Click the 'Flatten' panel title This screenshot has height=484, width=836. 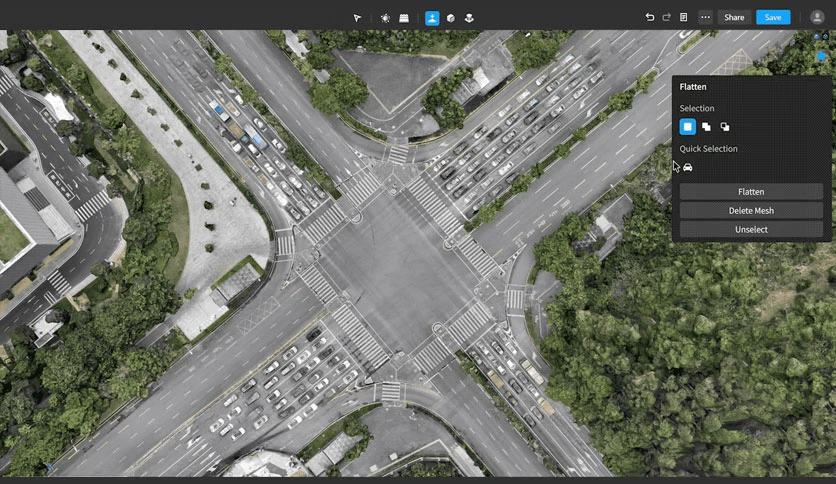[x=693, y=87]
